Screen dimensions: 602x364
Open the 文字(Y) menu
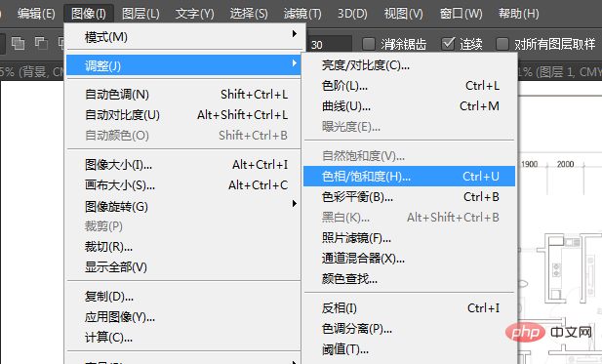pos(195,14)
